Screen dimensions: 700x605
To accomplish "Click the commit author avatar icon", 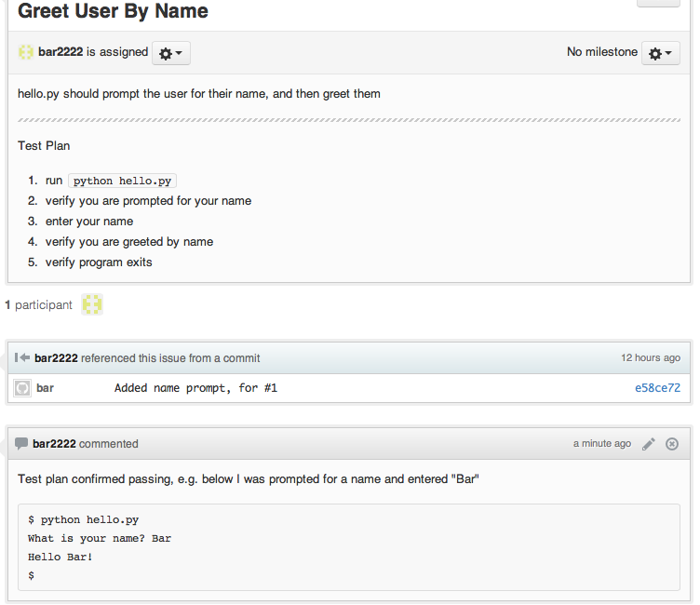I will click(22, 388).
